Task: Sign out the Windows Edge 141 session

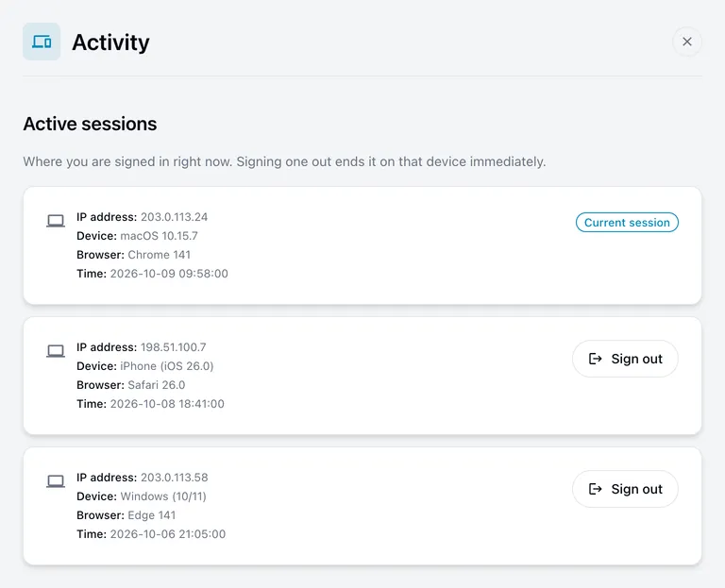Action: click(625, 489)
